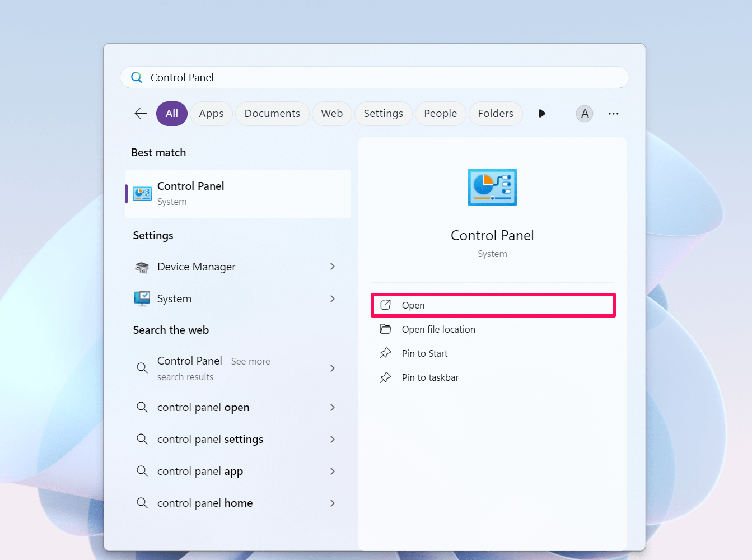Click search icon beside control panel settings
Viewport: 752px width, 560px height.
(142, 439)
